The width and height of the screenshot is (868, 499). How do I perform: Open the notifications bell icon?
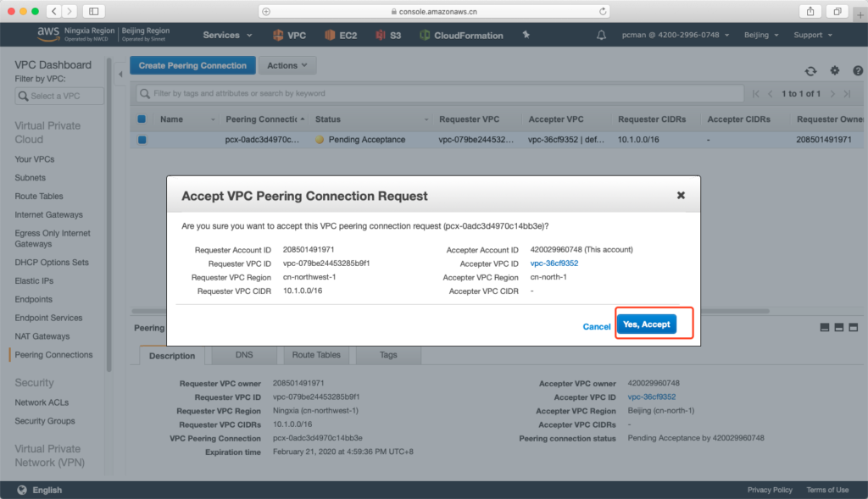602,36
